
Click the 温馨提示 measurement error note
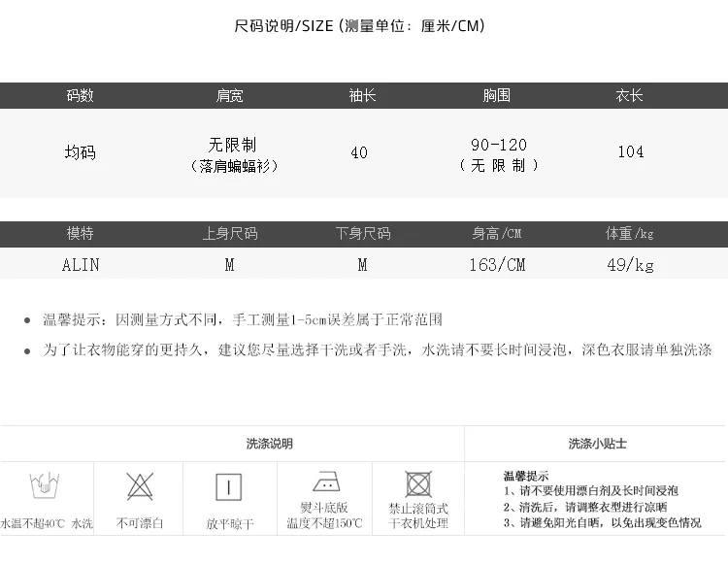243,319
